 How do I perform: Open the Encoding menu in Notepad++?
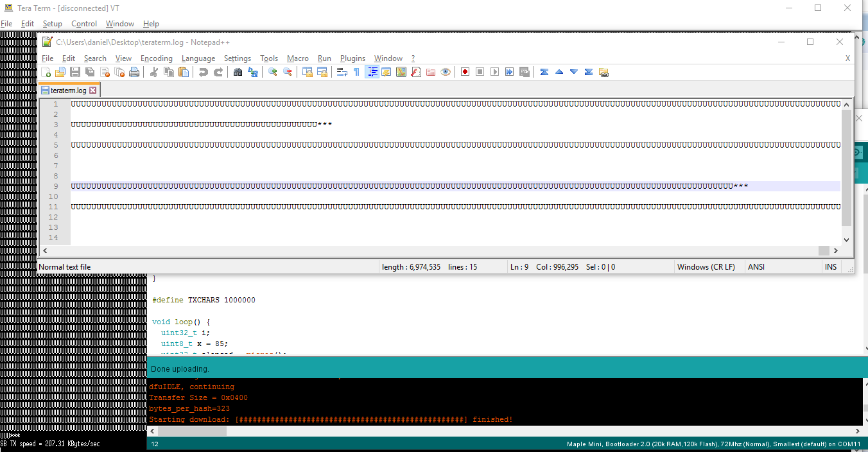[x=157, y=58]
